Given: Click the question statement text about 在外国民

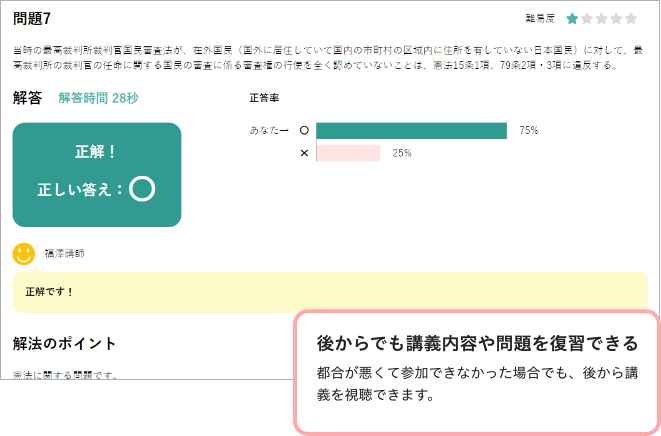Looking at the screenshot, I should click(x=328, y=58).
